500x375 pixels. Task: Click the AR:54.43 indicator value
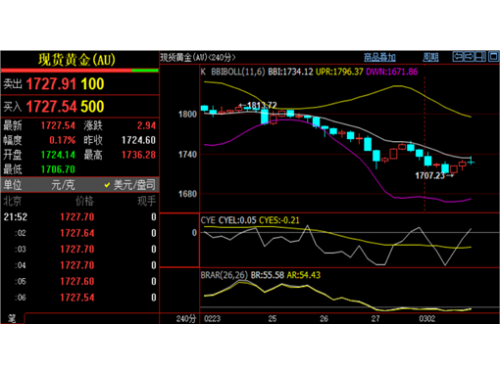[x=304, y=275]
